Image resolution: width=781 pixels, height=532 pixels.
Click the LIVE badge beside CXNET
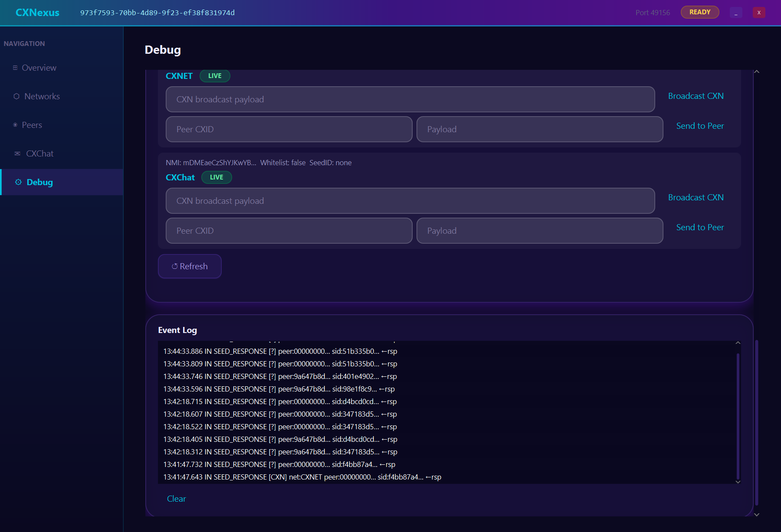coord(215,76)
